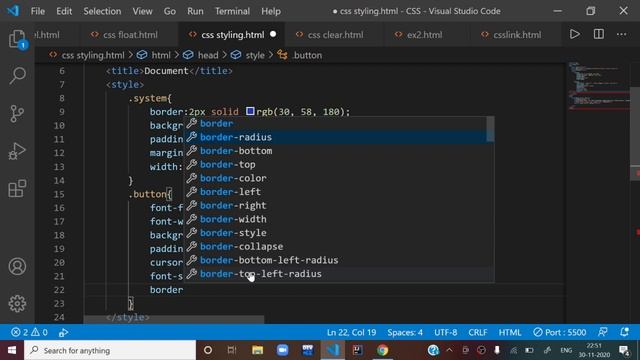The height and width of the screenshot is (360, 640).
Task: Open the Accounts menu icon
Action: (17, 267)
